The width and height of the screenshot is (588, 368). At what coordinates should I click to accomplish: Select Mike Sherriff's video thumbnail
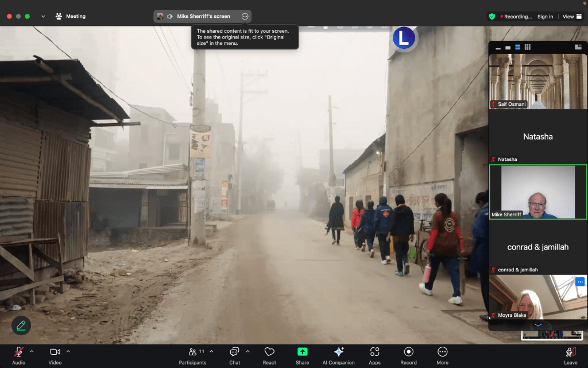coord(537,192)
